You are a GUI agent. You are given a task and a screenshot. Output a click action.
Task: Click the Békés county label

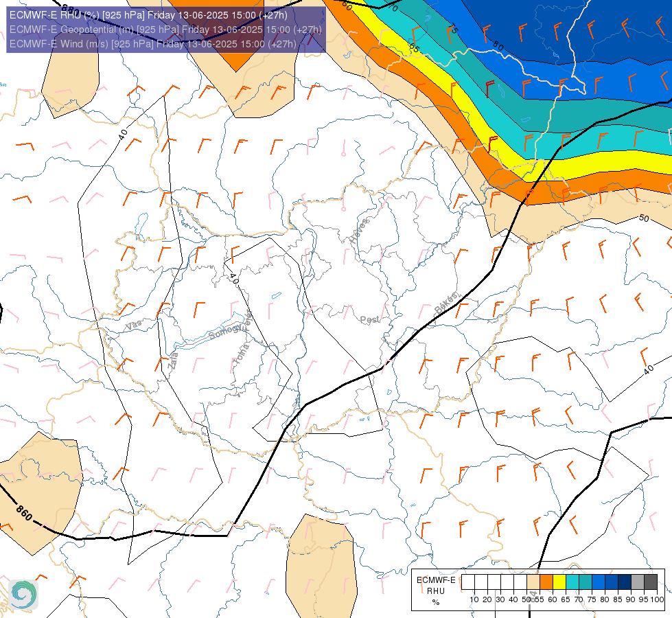(446, 303)
